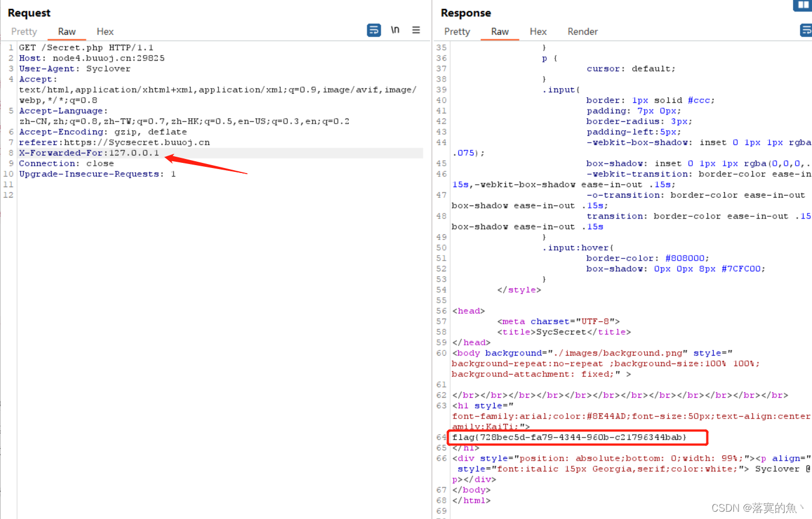Open the Request Hex tab
Screen dimensions: 812x519
105,31
